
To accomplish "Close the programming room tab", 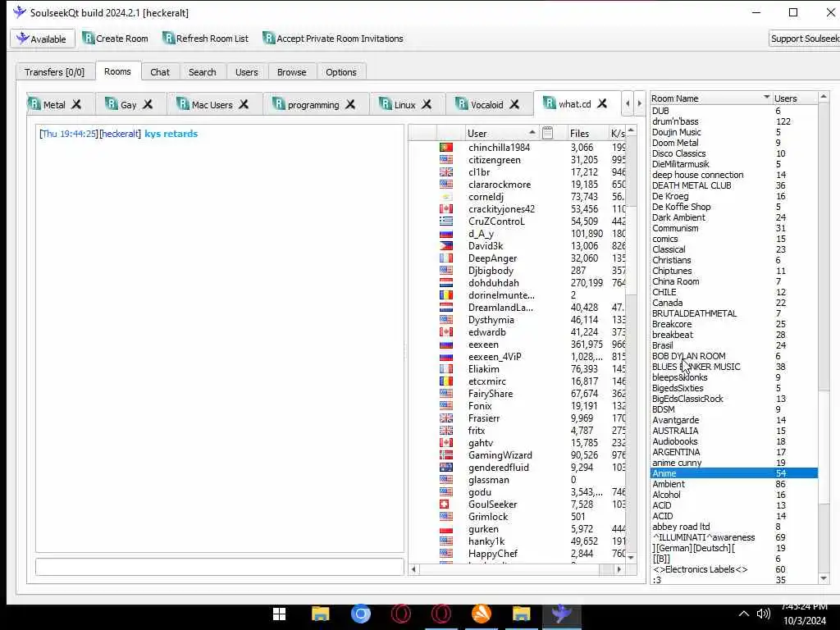I will [x=350, y=104].
